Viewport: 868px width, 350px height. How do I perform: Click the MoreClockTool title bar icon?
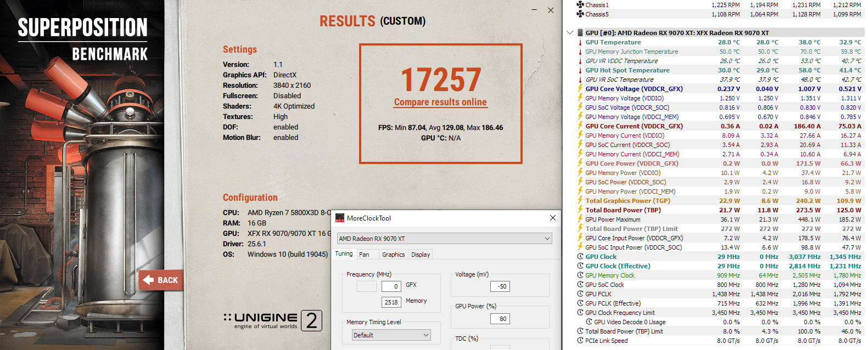340,218
